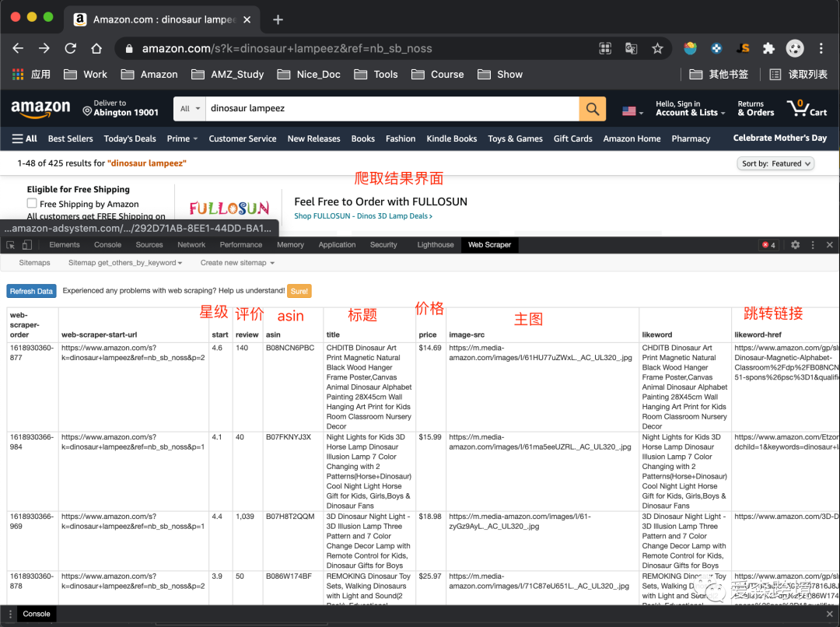The width and height of the screenshot is (840, 627).
Task: Click Deliver to Abington 19001
Action: click(x=121, y=108)
